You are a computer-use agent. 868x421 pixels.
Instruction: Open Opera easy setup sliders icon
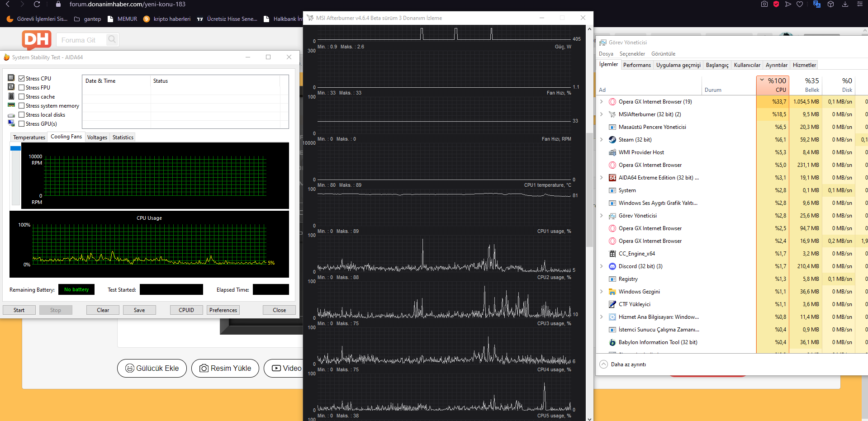(x=859, y=4)
